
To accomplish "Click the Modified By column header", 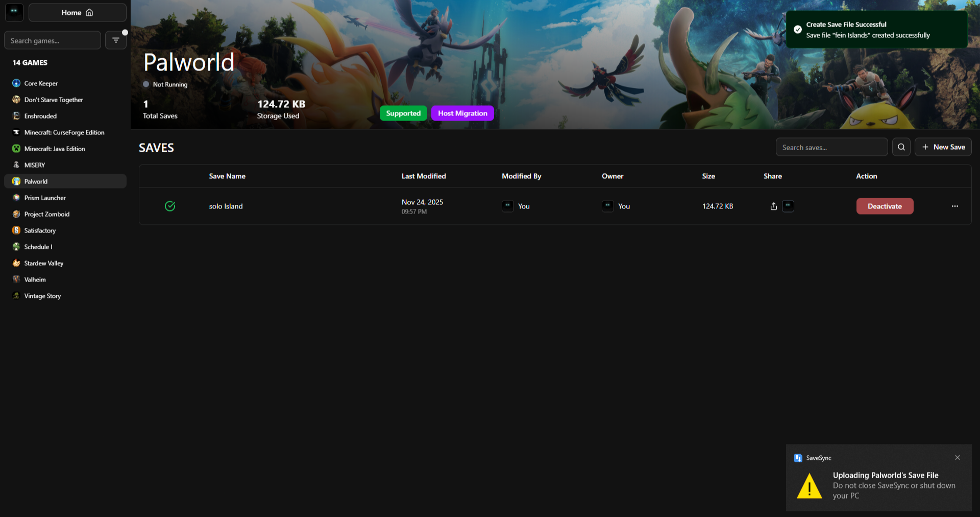I will tap(522, 176).
